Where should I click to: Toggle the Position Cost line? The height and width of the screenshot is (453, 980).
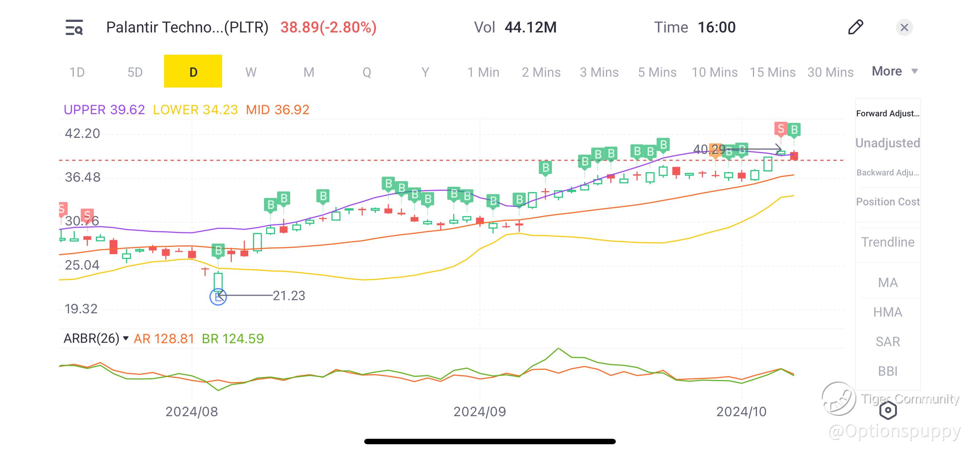click(x=887, y=201)
